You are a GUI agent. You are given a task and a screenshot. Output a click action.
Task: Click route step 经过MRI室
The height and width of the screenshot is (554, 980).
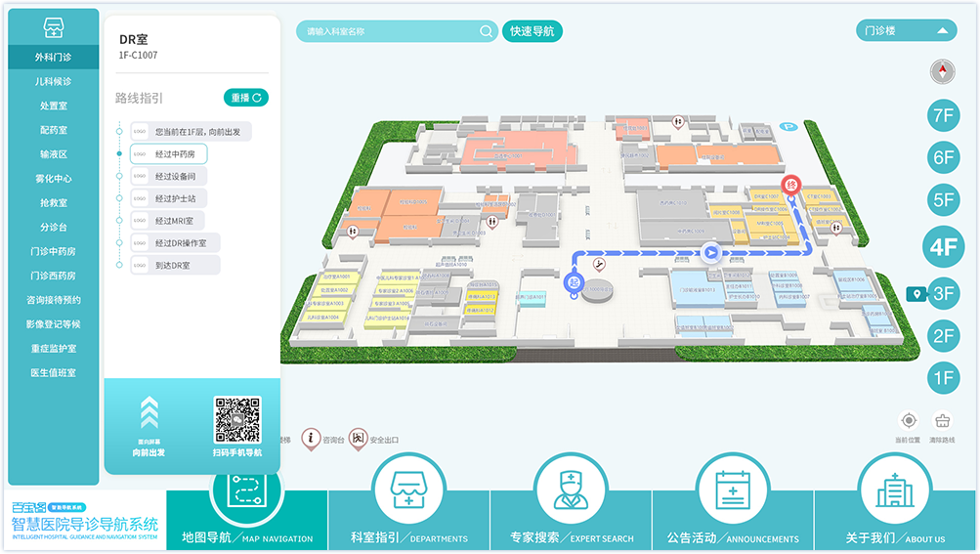tap(175, 221)
